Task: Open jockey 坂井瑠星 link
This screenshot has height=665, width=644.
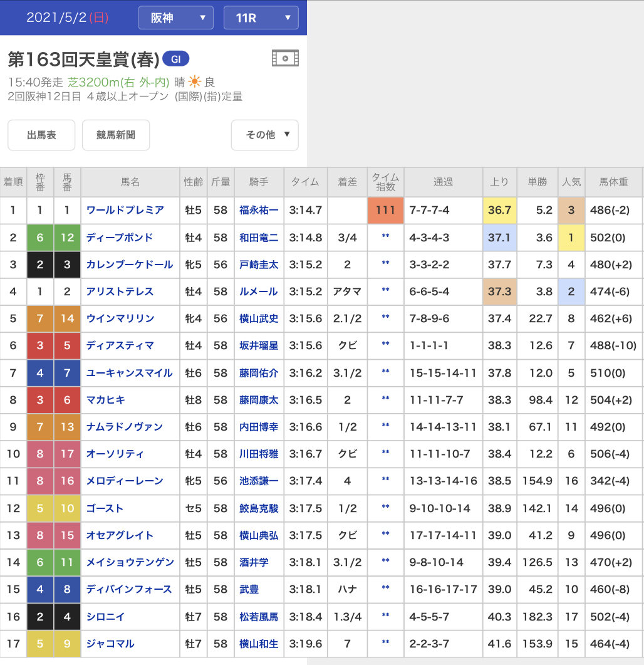Action: pyautogui.click(x=259, y=345)
